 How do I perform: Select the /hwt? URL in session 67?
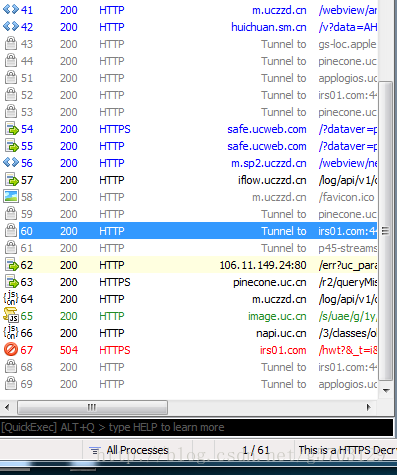(x=347, y=350)
